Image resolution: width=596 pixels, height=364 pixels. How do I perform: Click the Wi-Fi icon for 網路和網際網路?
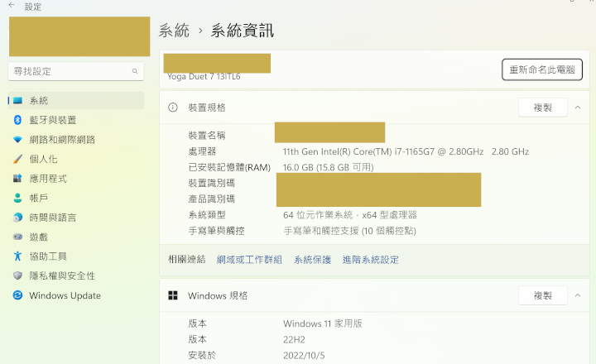tap(17, 140)
